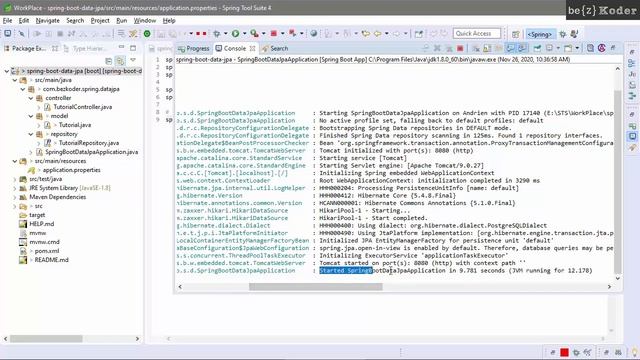Open the File menu
The image size is (640, 360).
coord(7,20)
